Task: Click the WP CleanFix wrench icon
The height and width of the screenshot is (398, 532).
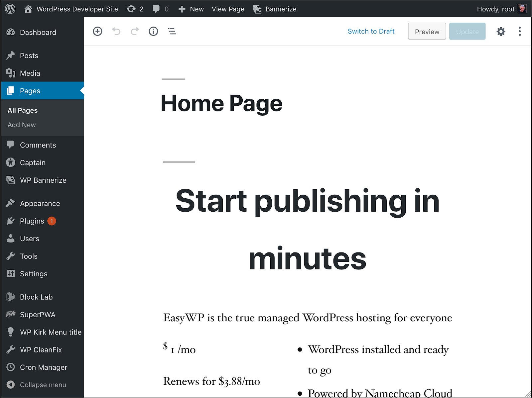Action: [11, 350]
